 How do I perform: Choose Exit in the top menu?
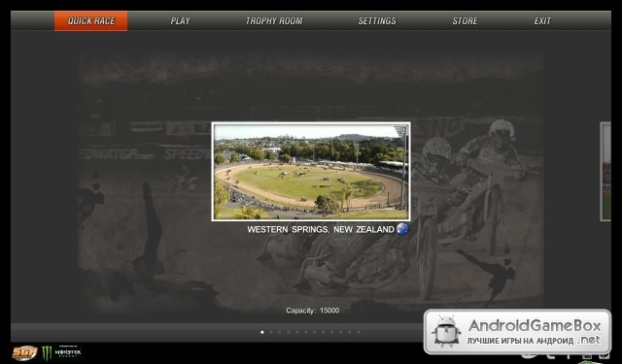point(542,21)
